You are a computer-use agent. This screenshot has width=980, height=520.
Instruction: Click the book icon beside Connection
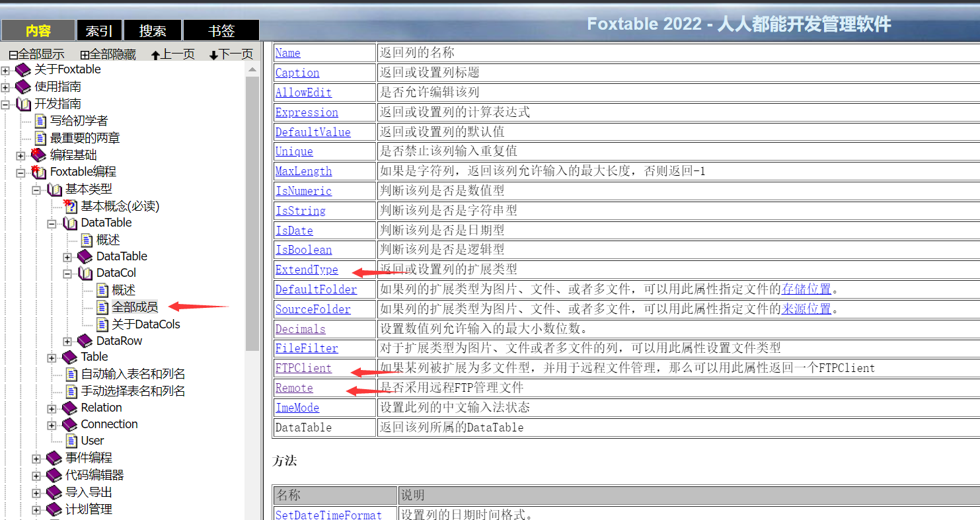(x=70, y=424)
